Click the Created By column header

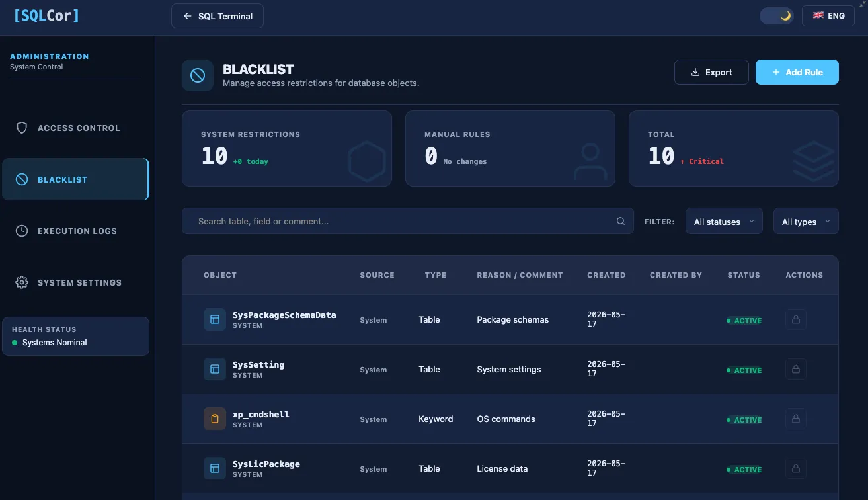[x=676, y=275]
